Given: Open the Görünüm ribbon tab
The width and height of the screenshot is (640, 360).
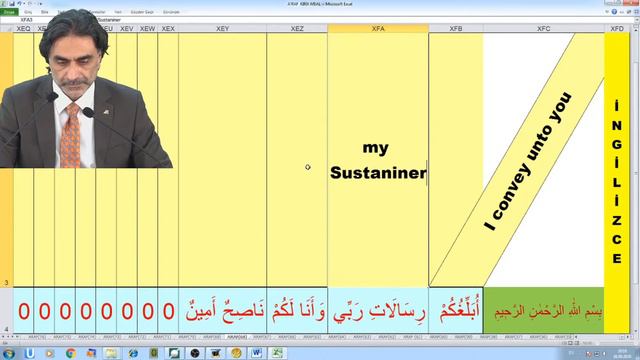Looking at the screenshot, I should point(171,12).
